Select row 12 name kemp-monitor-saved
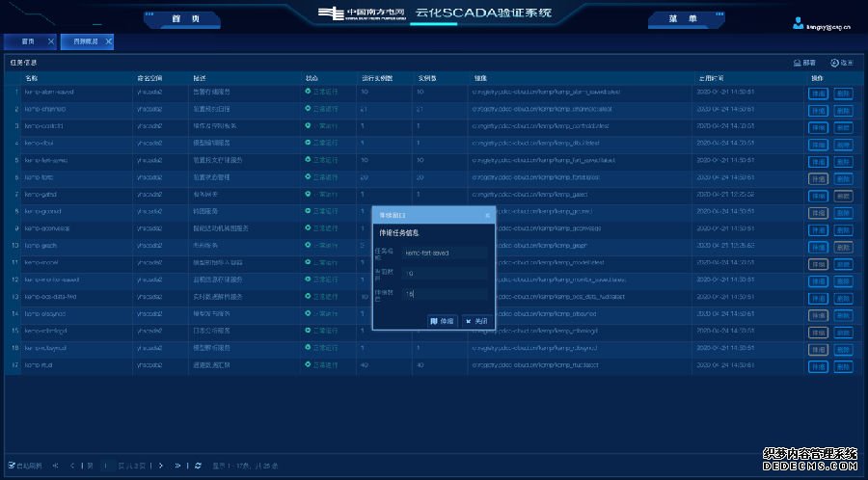The width and height of the screenshot is (868, 480). pos(51,280)
